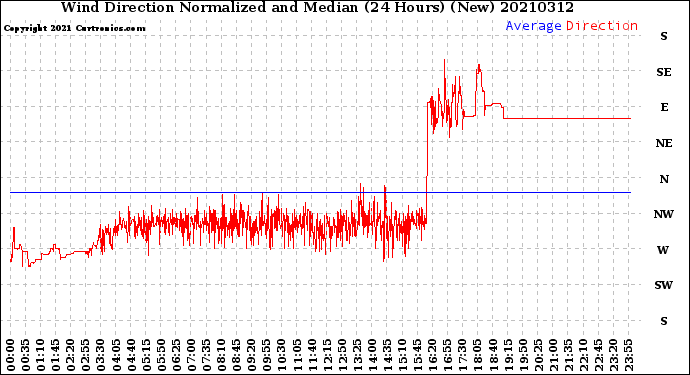
Task: Click the "02:20" time label
Action: pos(71,355)
